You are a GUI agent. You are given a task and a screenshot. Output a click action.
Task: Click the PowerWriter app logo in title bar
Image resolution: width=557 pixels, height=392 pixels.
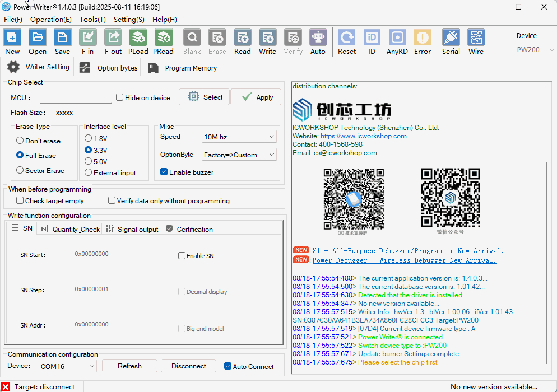[6, 7]
